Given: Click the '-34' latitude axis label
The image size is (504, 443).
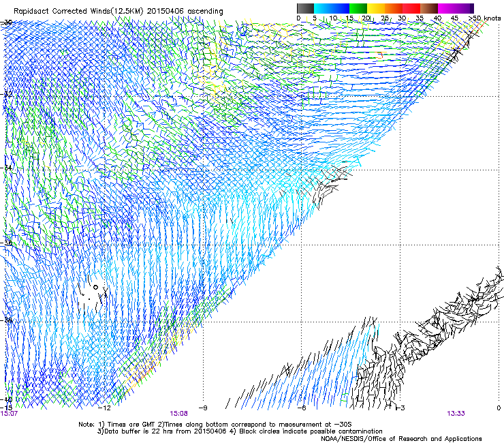Looking at the screenshot, I should [x=7, y=168].
